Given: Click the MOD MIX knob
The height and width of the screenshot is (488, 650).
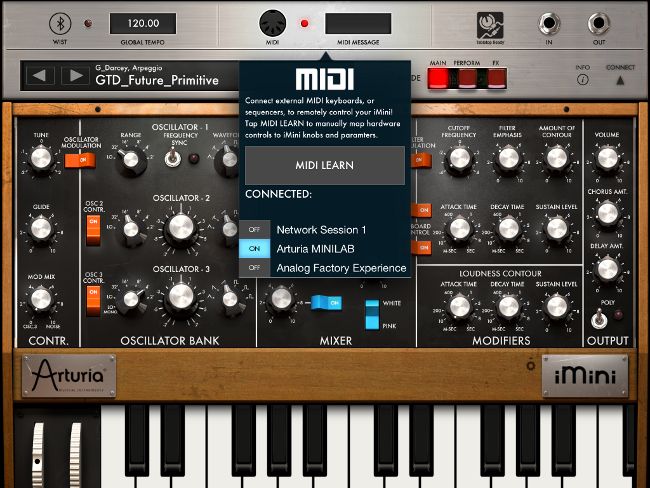Looking at the screenshot, I should pos(41,299).
